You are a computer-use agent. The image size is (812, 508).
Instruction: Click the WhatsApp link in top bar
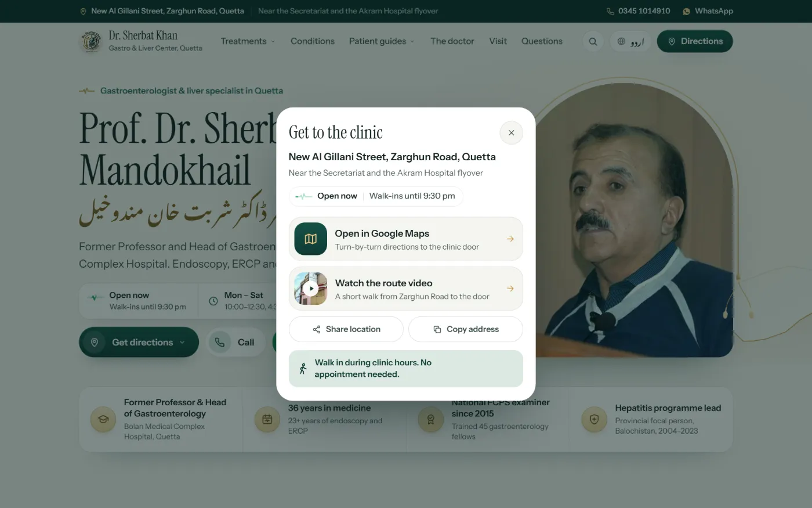[x=708, y=11]
